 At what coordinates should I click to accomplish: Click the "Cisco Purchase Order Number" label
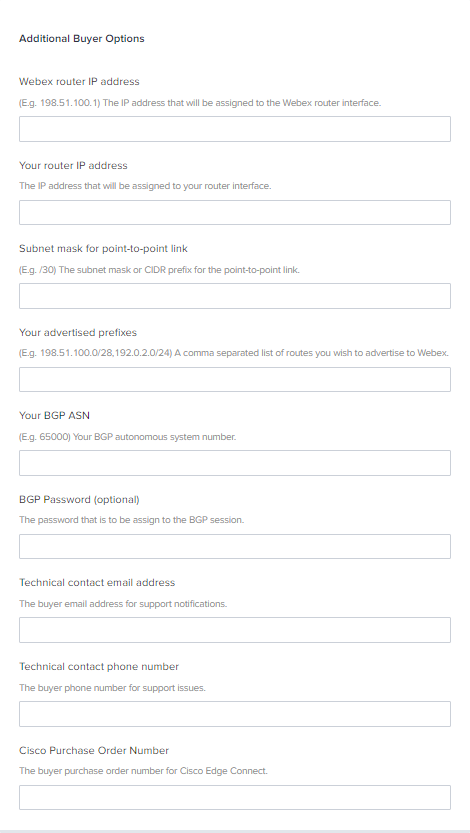pos(94,750)
